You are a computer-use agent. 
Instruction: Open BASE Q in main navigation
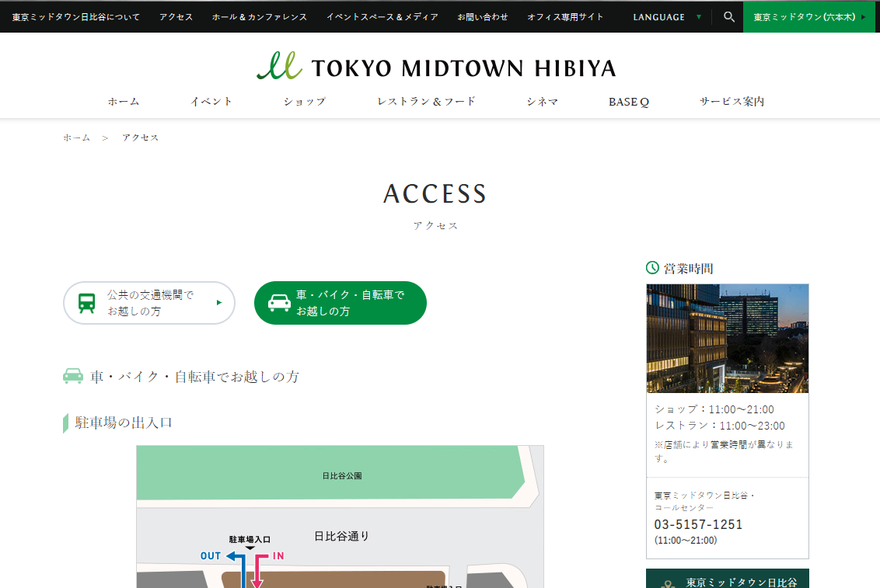(629, 102)
